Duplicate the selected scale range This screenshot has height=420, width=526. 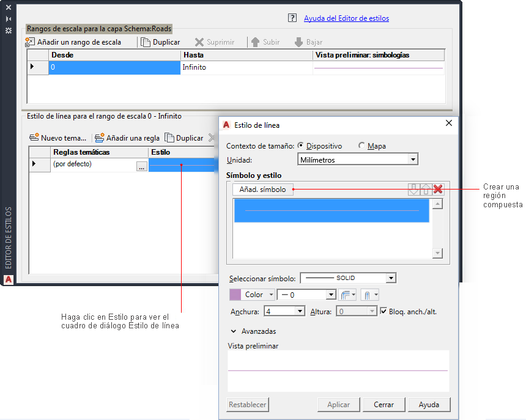(x=160, y=42)
